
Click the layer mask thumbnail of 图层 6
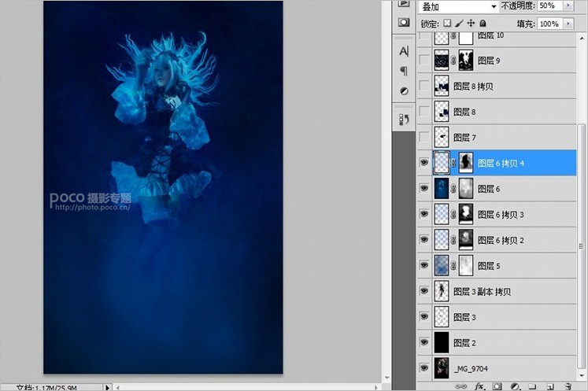[x=467, y=189]
